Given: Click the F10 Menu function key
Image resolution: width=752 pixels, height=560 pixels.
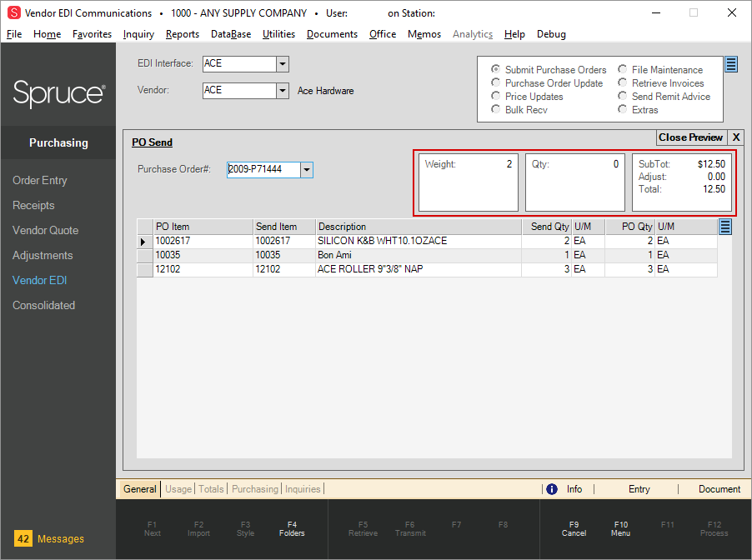Looking at the screenshot, I should pos(620,529).
